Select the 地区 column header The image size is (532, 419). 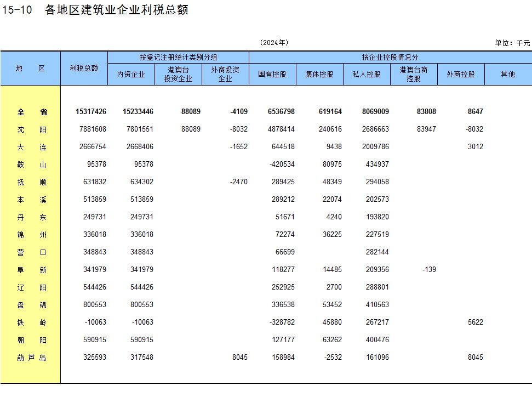tap(30, 68)
